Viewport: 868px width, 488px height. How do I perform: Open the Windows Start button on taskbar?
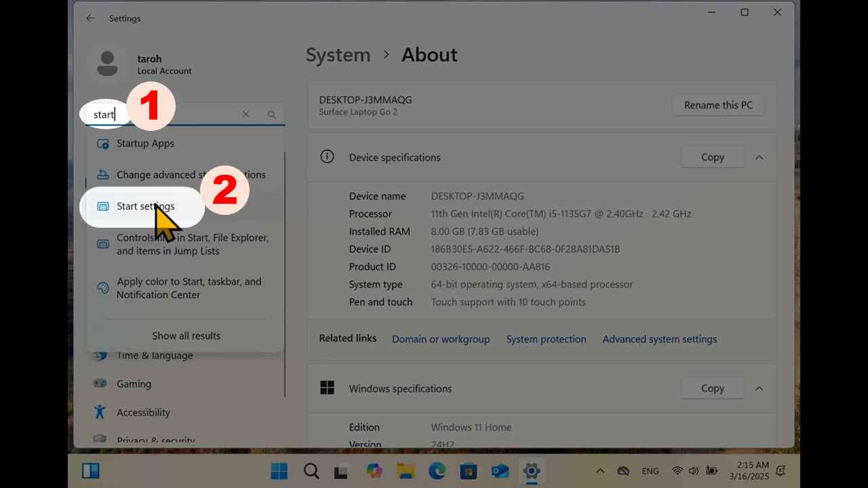pos(279,470)
